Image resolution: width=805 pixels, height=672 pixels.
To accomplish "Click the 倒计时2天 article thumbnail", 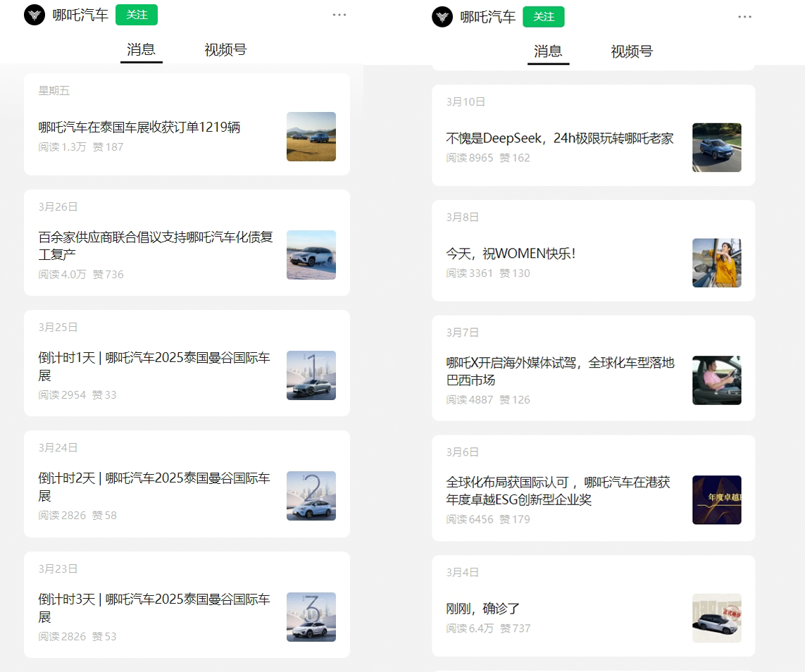I will [311, 496].
